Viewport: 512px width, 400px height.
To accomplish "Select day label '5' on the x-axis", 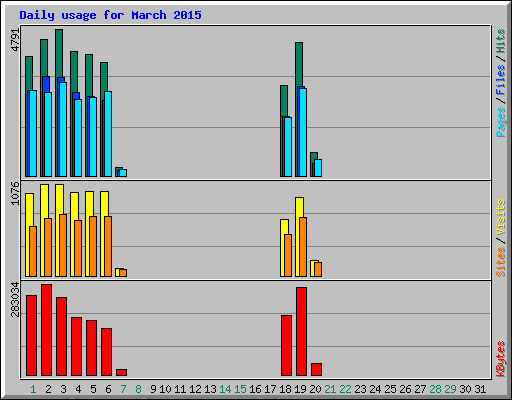I will click(93, 389).
